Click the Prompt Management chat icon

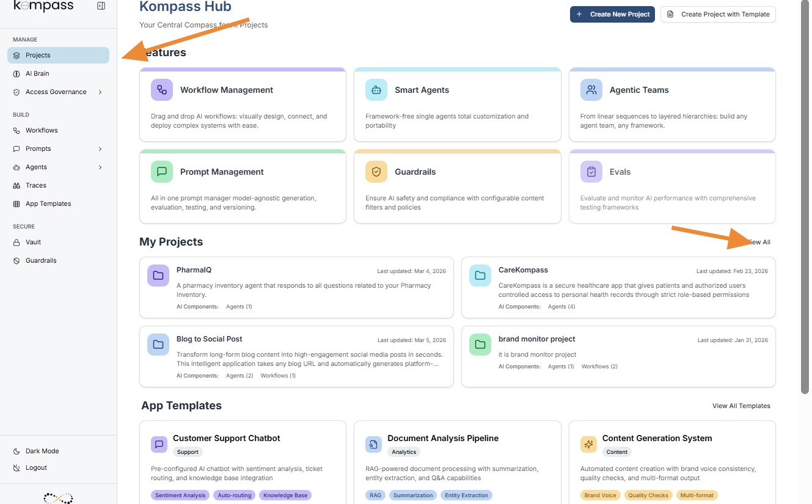click(162, 172)
